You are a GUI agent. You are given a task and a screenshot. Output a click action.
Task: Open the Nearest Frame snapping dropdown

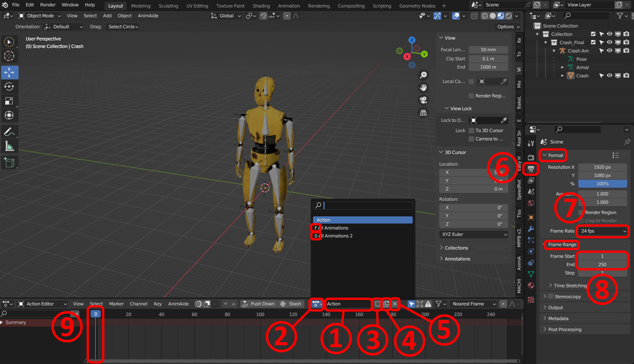pyautogui.click(x=473, y=304)
